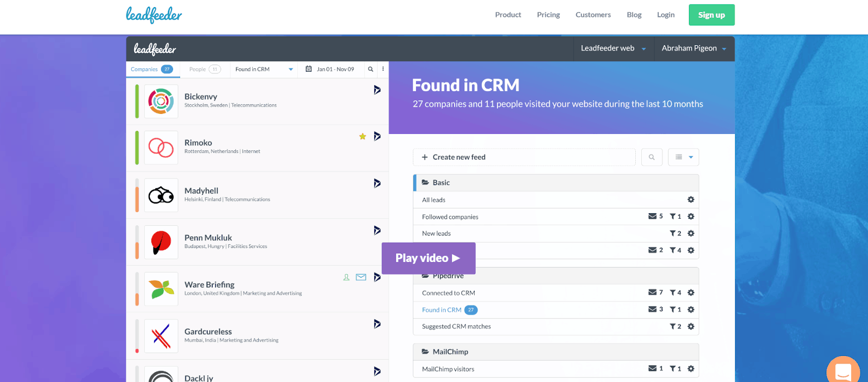Click the CRM icon on Gardcureless row
The image size is (868, 382).
pyautogui.click(x=377, y=324)
